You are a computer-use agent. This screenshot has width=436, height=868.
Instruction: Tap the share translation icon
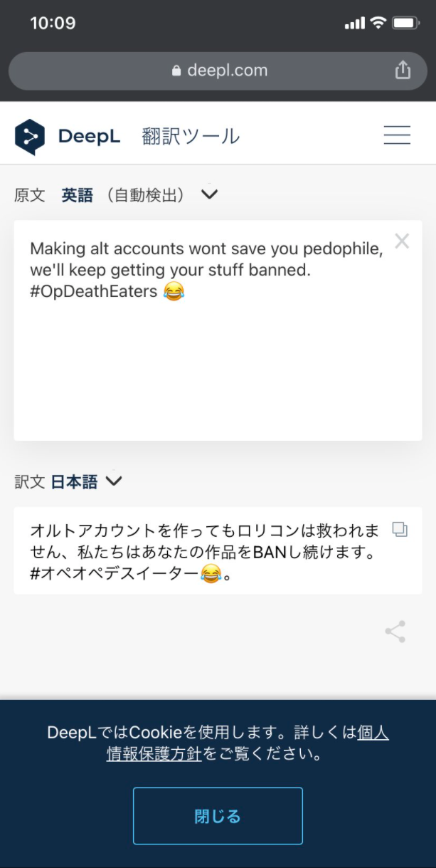(x=395, y=632)
